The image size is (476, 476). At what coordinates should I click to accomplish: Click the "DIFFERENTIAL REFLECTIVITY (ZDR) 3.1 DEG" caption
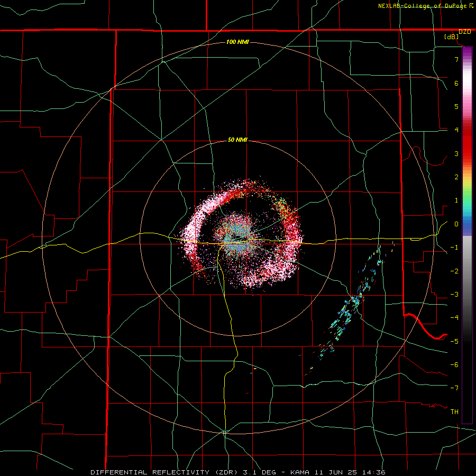[x=183, y=472]
